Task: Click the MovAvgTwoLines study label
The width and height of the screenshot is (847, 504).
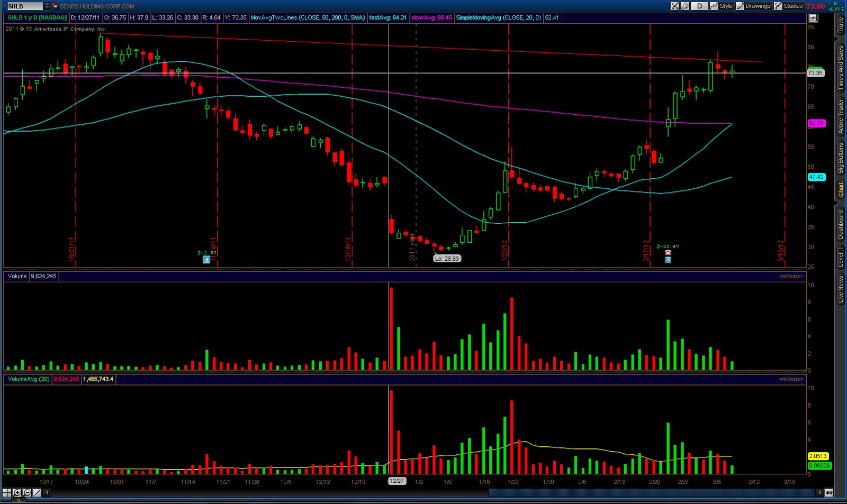Action: [x=308, y=17]
